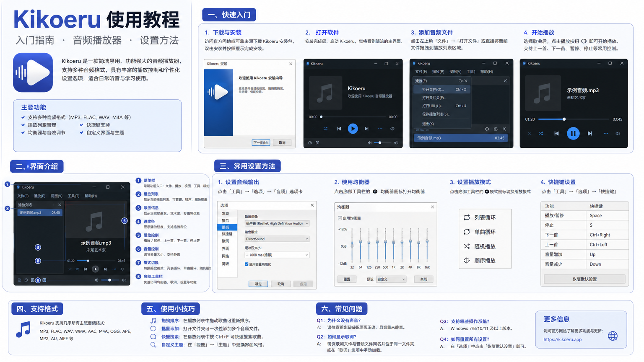Click three-dots icon in the step 4 playing window

pos(606,133)
